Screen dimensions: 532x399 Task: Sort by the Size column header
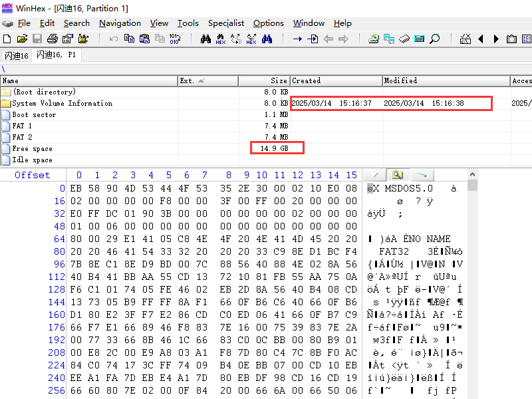[264, 80]
